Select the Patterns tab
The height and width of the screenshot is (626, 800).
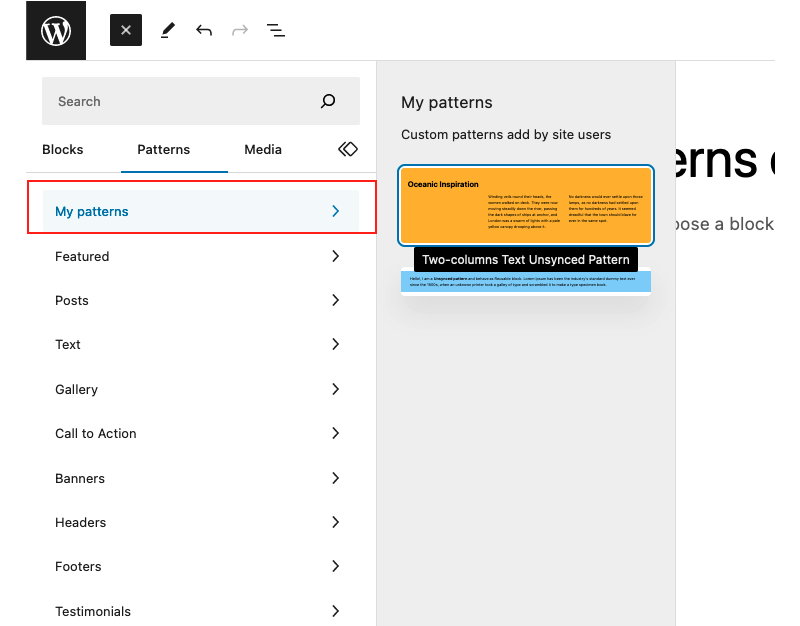pos(163,149)
